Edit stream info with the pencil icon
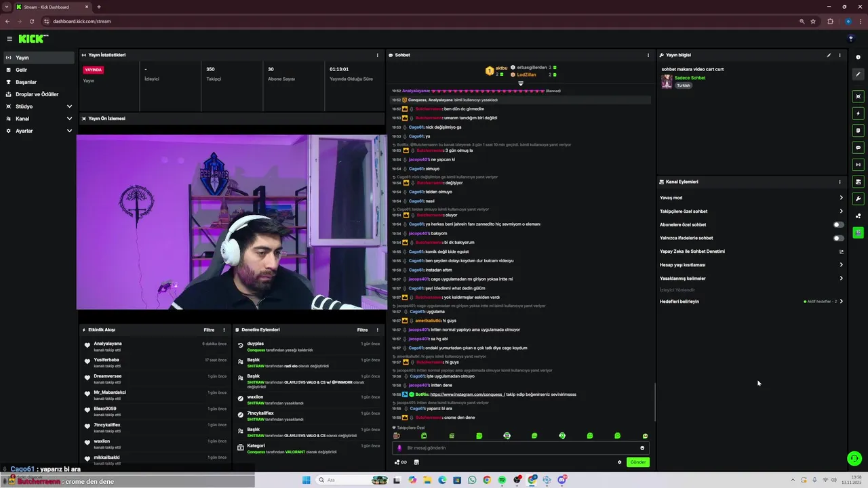Viewport: 868px width, 488px height. click(x=829, y=55)
